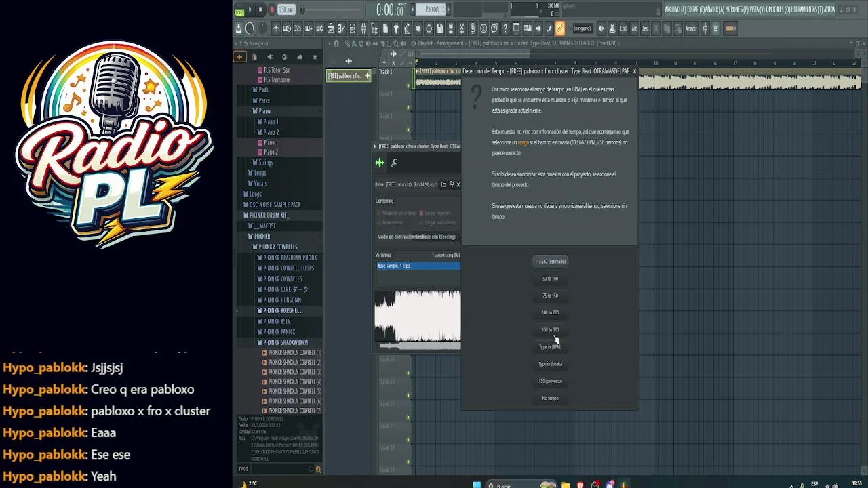Click the circled info icon in toolbar
The width and height of the screenshot is (868, 488).
484,28
